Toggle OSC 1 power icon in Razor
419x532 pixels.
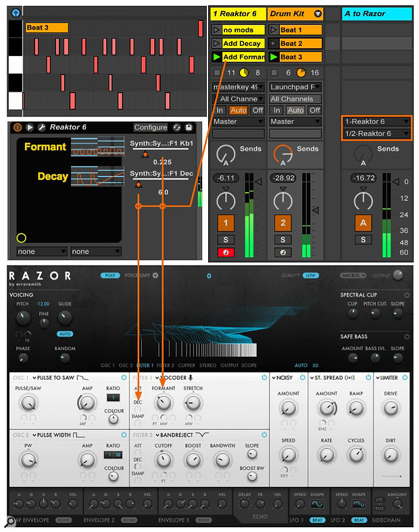tap(124, 377)
